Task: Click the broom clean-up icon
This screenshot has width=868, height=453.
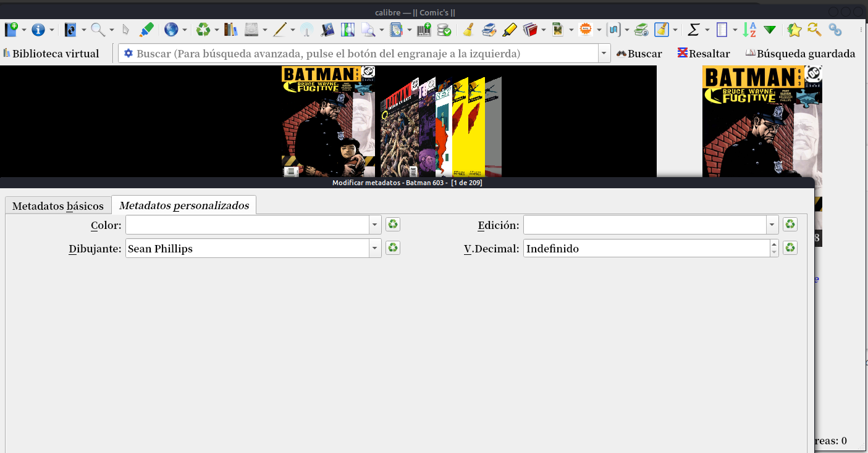Action: 469,29
